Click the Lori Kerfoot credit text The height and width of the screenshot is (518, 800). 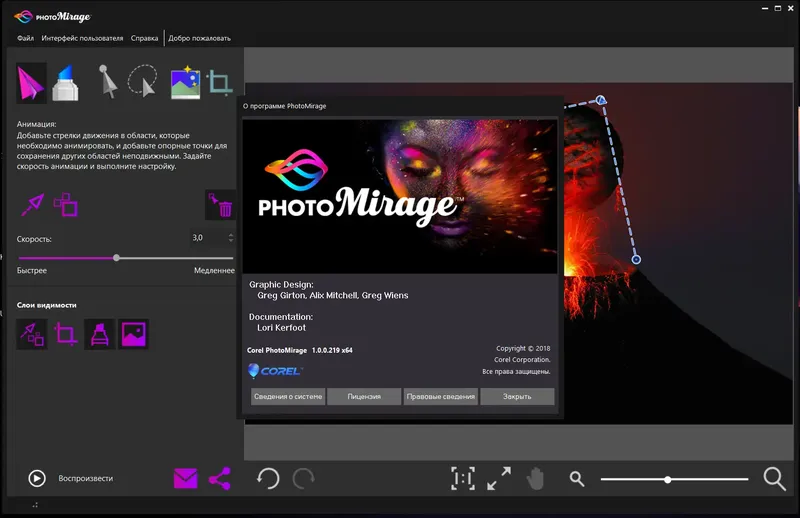tap(282, 328)
